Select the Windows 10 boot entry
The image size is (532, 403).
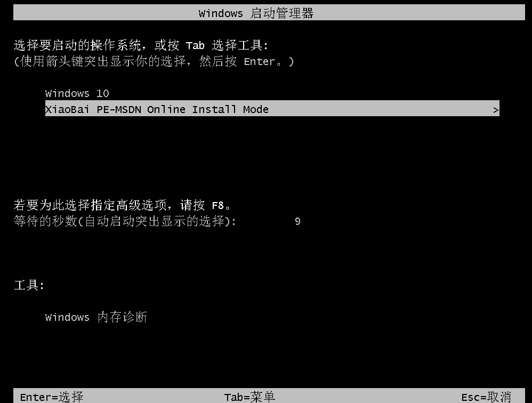point(77,93)
